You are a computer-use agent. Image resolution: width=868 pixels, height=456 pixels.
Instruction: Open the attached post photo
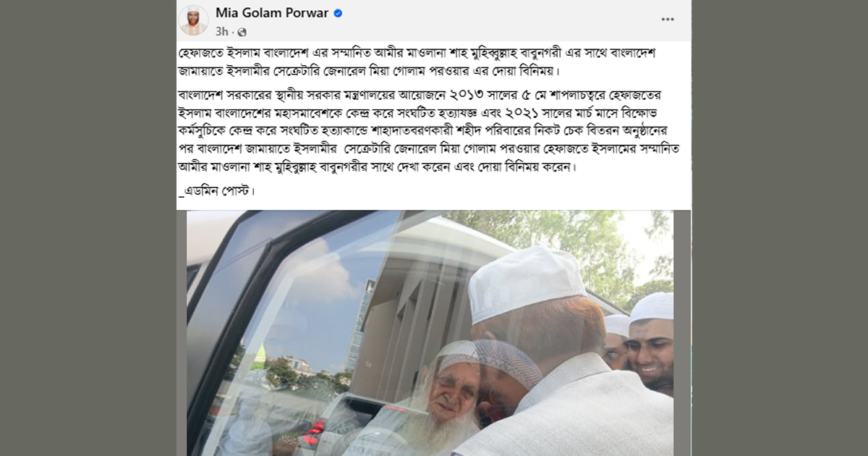pyautogui.click(x=430, y=333)
